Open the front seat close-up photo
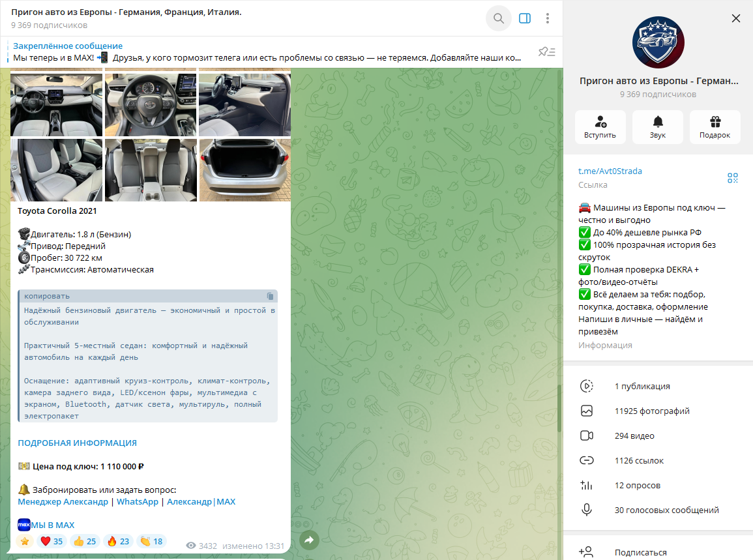 [56, 170]
